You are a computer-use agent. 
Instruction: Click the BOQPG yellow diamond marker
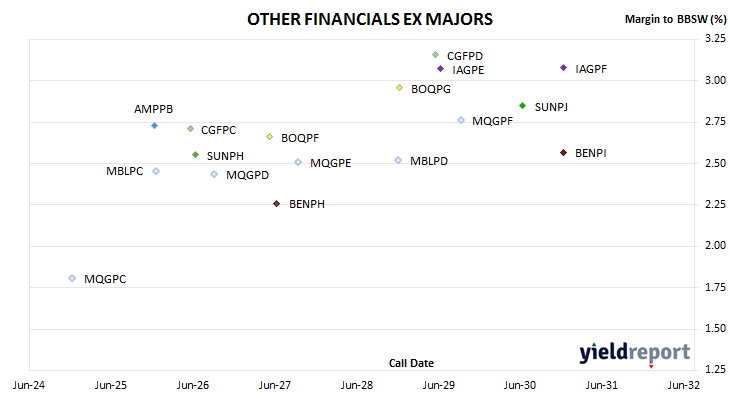pyautogui.click(x=399, y=88)
